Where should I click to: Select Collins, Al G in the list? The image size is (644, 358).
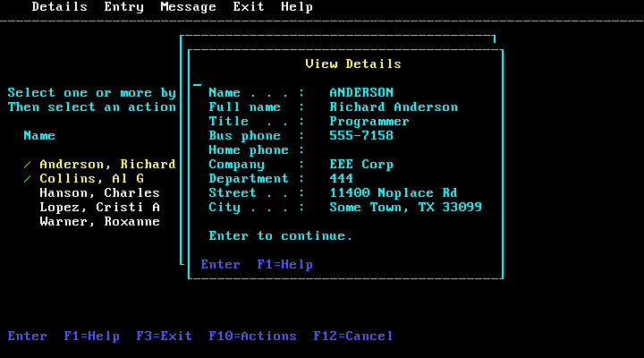coord(91,179)
